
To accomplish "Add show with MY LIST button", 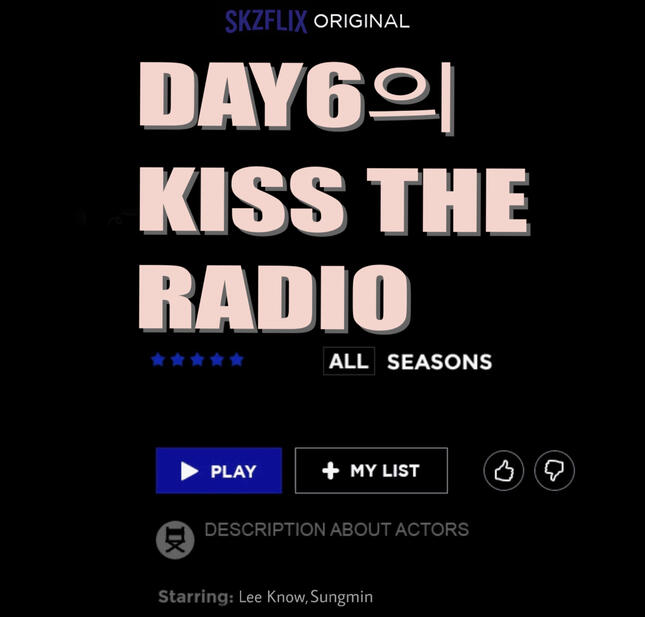I will coord(371,471).
